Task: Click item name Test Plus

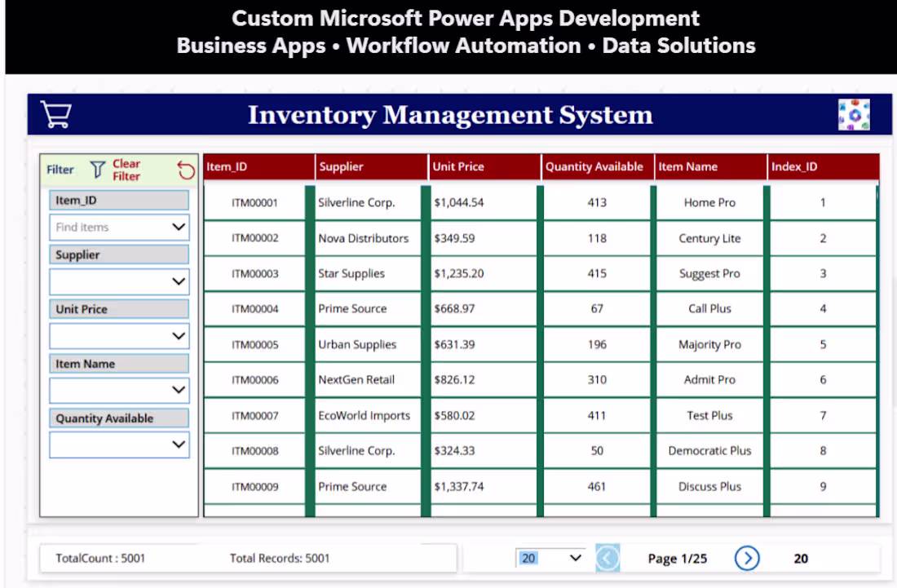Action: click(709, 415)
